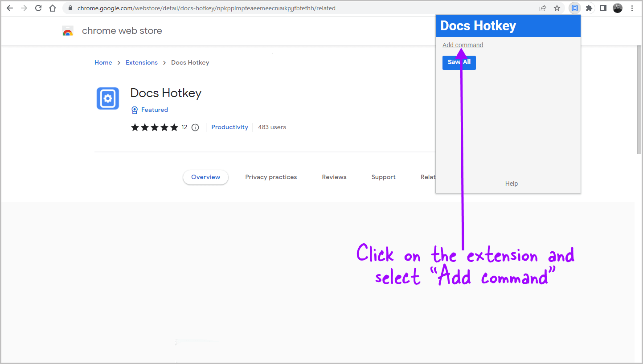The height and width of the screenshot is (364, 643).
Task: Reload the page using the refresh icon
Action: point(38,8)
